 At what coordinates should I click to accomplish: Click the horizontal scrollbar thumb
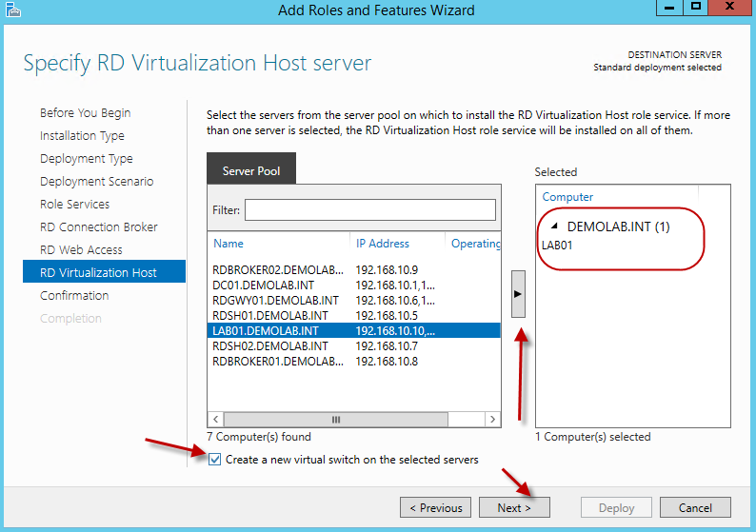tap(335, 419)
